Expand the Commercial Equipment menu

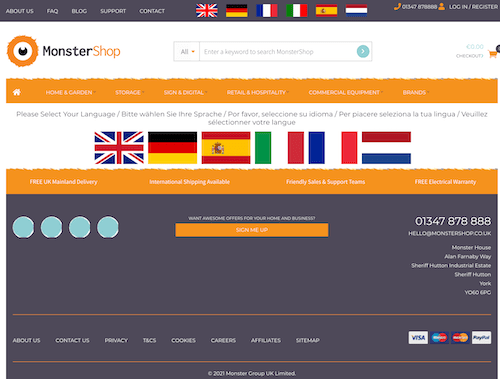click(346, 92)
